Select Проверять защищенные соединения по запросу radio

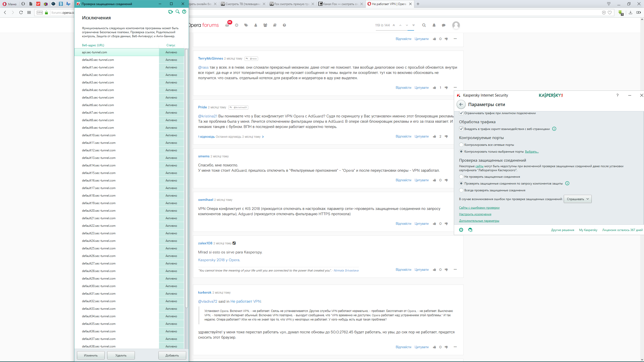(461, 184)
